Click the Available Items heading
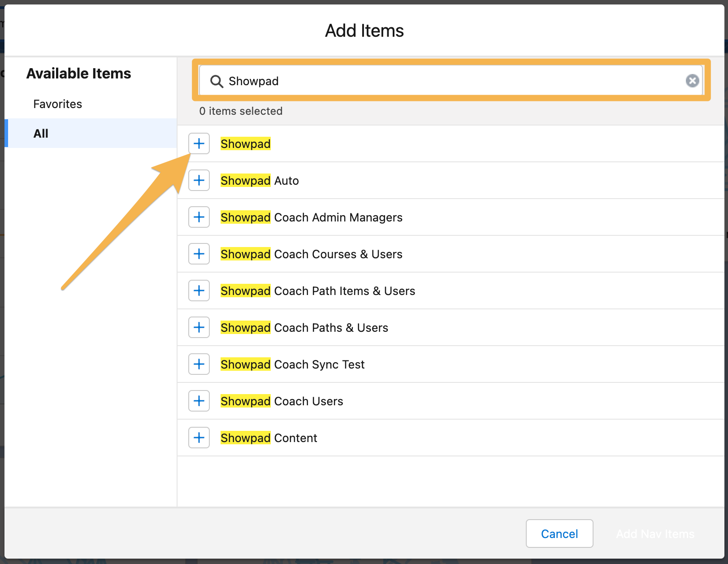Screen dimensions: 728x564 coord(79,73)
